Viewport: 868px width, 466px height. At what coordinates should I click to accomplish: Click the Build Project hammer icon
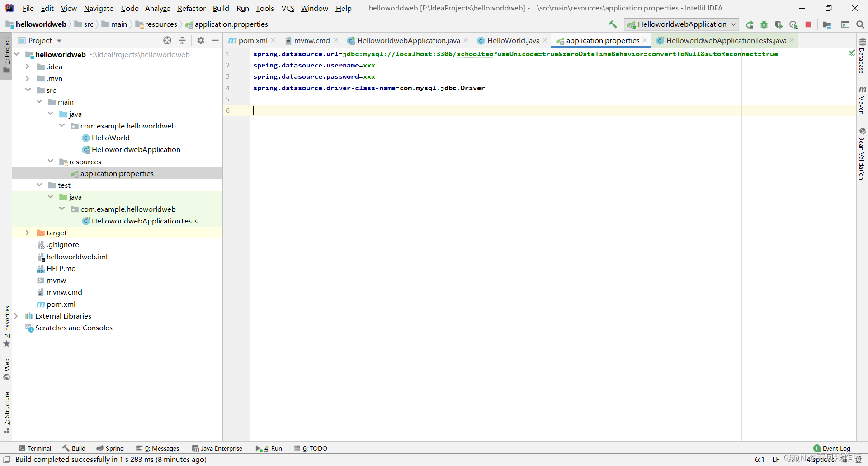pyautogui.click(x=613, y=24)
